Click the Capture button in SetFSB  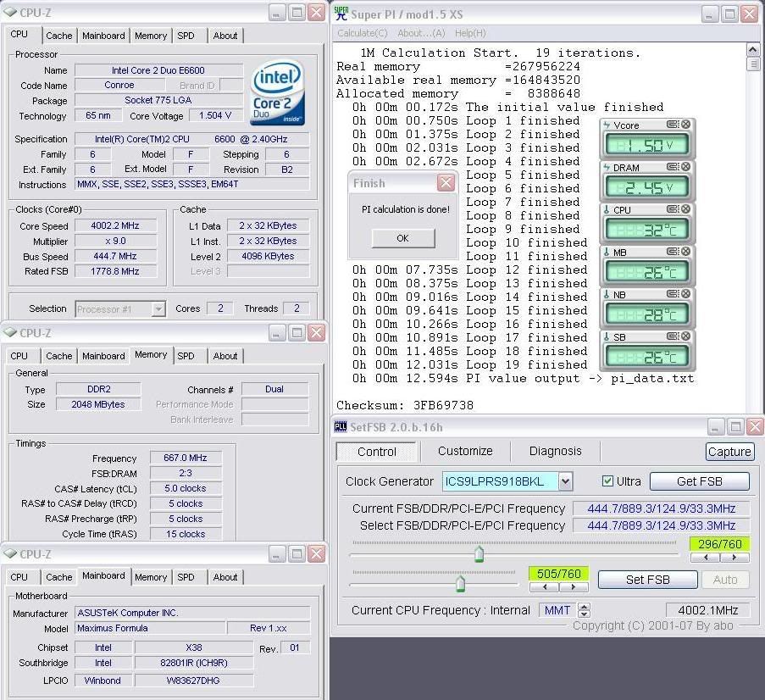coord(729,452)
